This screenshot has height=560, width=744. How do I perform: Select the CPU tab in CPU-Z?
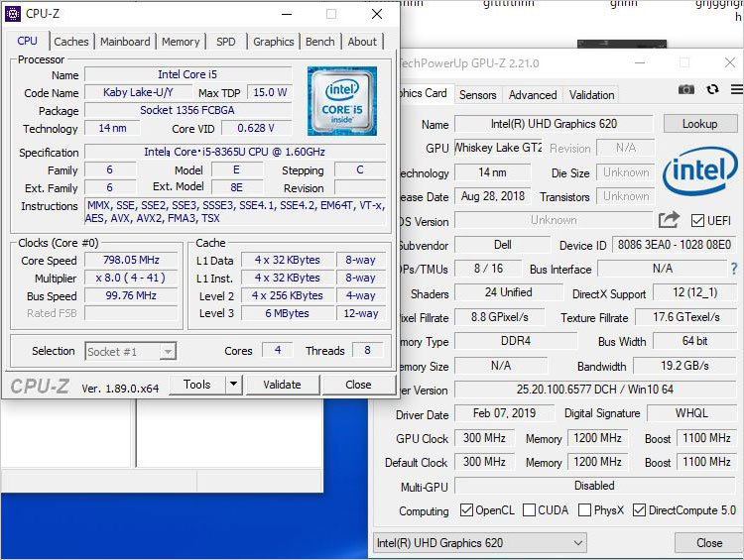pyautogui.click(x=27, y=41)
